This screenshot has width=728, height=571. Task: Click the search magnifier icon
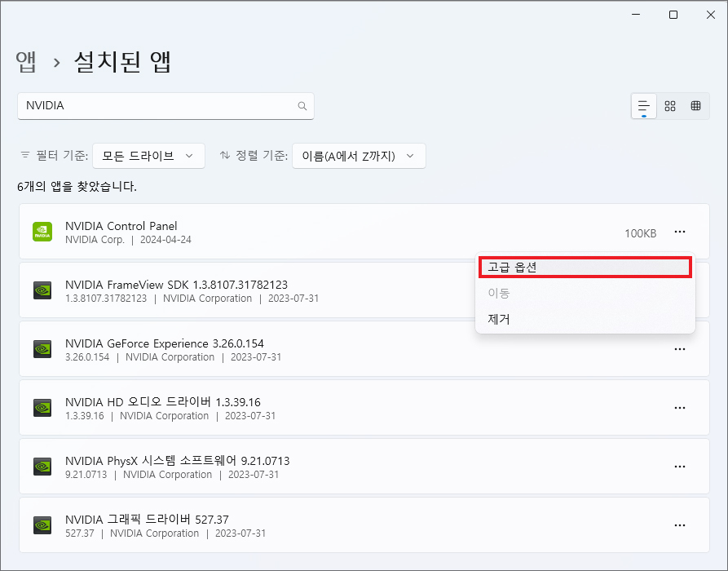[x=302, y=106]
